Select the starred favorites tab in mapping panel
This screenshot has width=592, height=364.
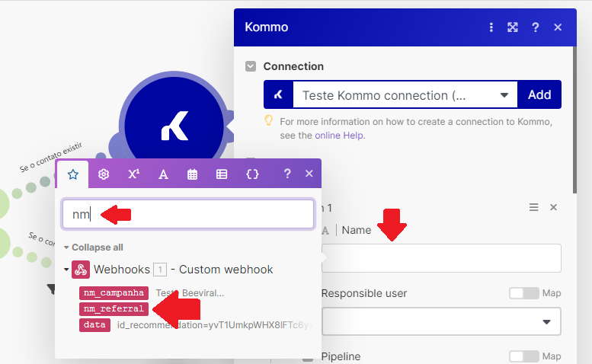pos(73,174)
